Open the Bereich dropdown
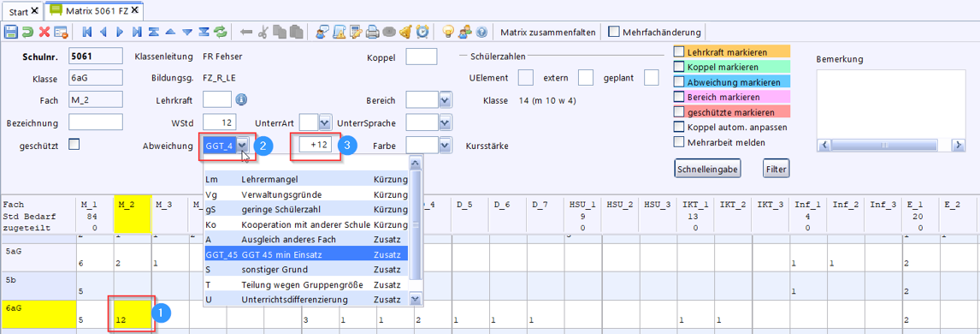The image size is (980, 334). (x=445, y=100)
